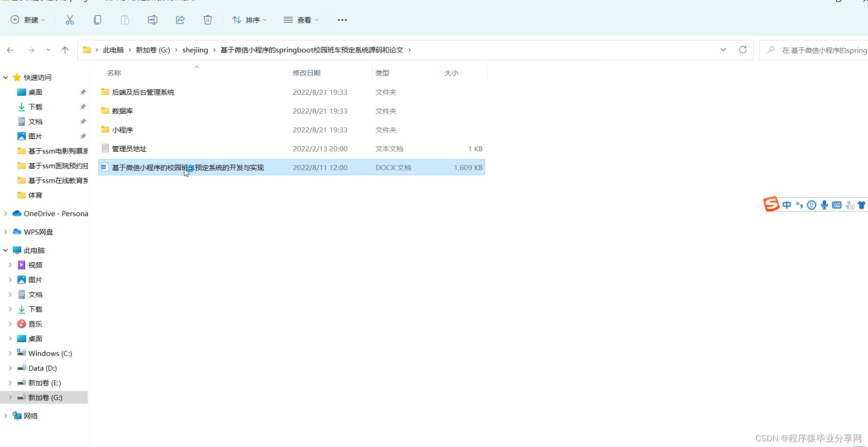
Task: Click the Delete trash can icon
Action: tap(208, 20)
